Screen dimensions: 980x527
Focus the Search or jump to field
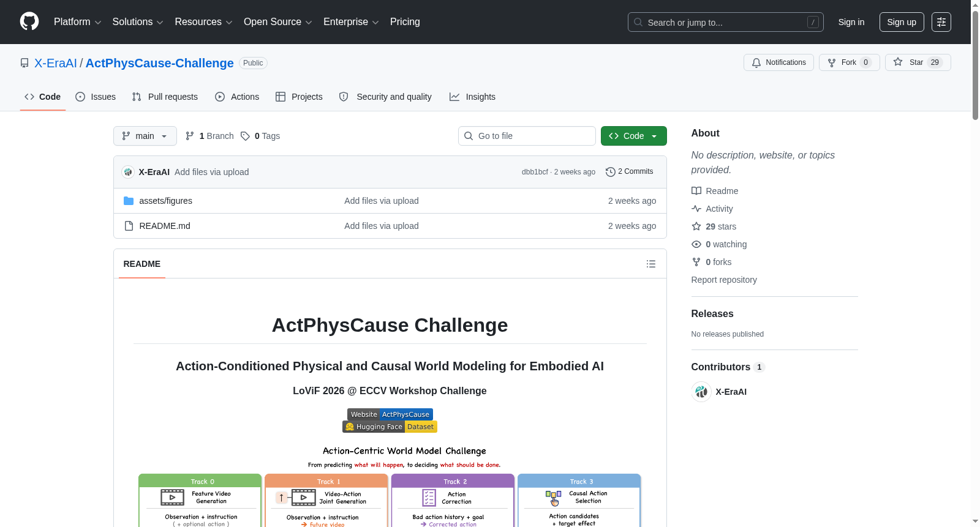pyautogui.click(x=726, y=22)
